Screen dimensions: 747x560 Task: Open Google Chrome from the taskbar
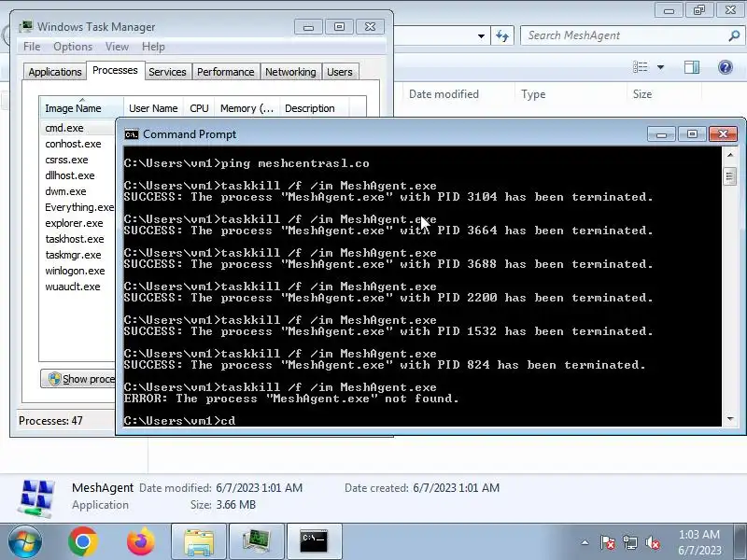(83, 541)
